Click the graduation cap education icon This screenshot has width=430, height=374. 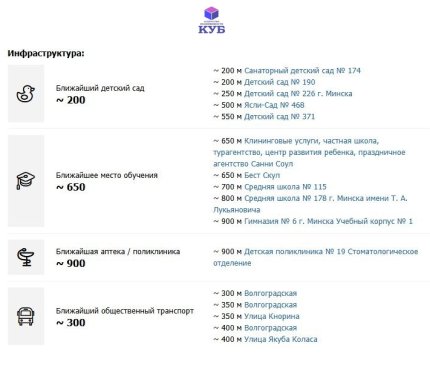point(26,181)
